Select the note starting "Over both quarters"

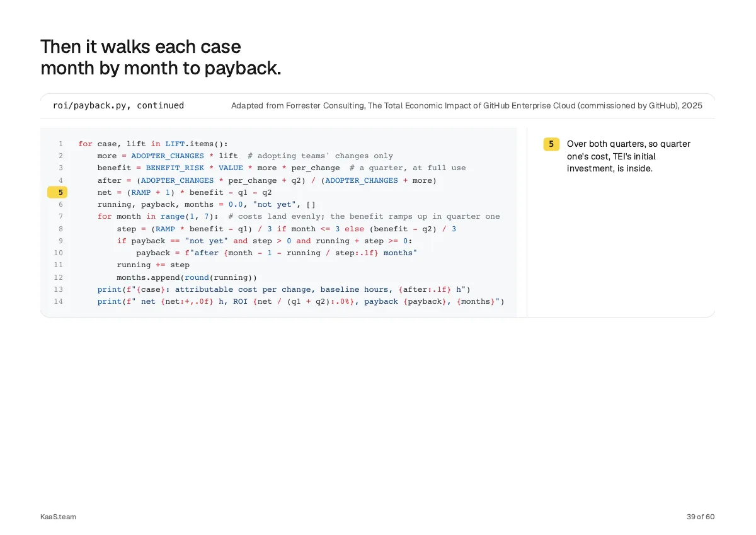[629, 156]
